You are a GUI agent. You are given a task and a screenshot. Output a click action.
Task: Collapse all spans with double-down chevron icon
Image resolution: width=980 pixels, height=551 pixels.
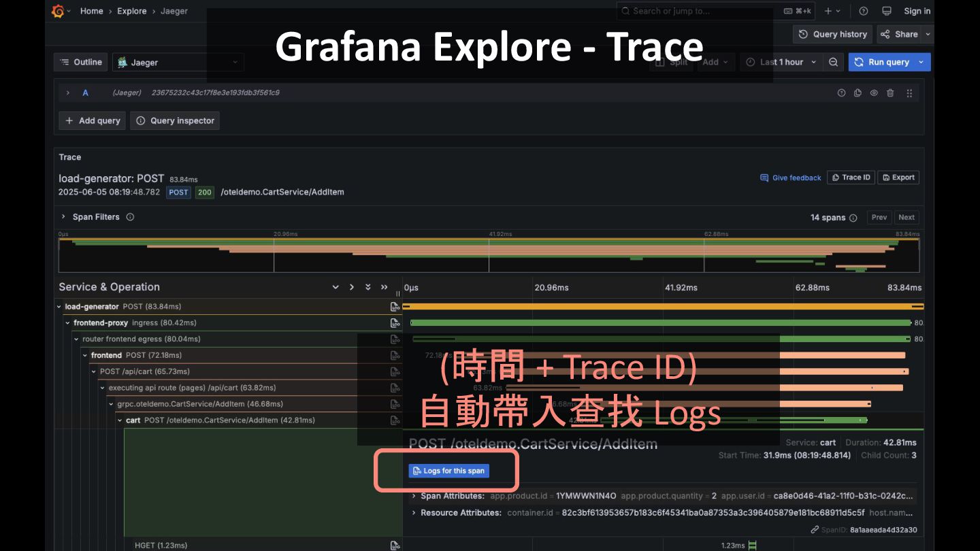click(x=368, y=287)
